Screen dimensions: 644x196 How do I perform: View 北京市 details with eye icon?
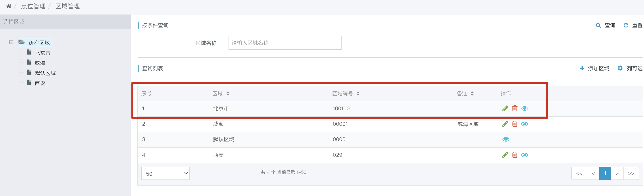click(x=525, y=108)
